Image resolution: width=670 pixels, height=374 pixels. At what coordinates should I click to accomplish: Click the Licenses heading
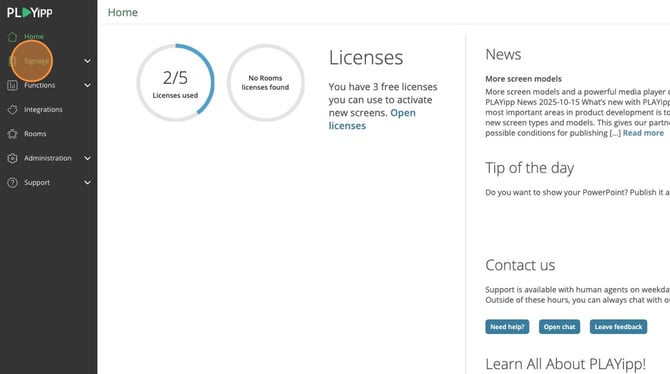366,58
